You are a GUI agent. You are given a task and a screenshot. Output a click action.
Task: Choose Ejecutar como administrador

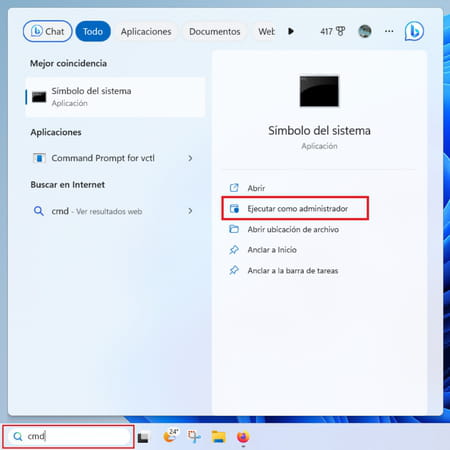point(295,208)
